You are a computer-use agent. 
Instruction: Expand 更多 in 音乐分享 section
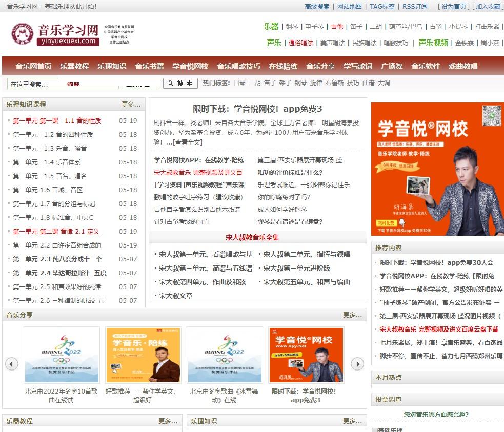[x=352, y=315]
